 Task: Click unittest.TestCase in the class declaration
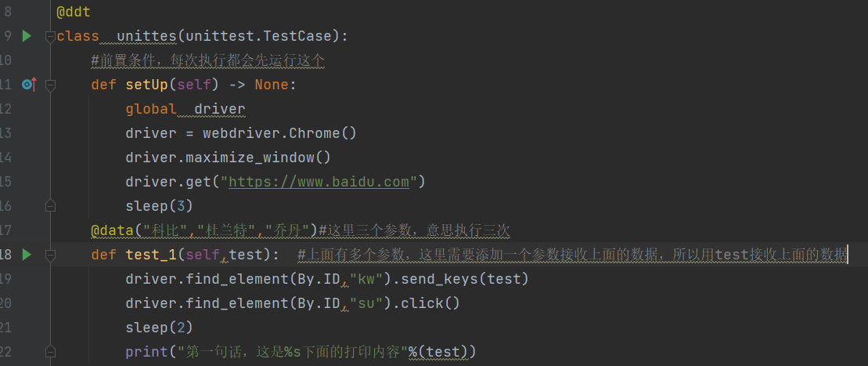click(262, 37)
